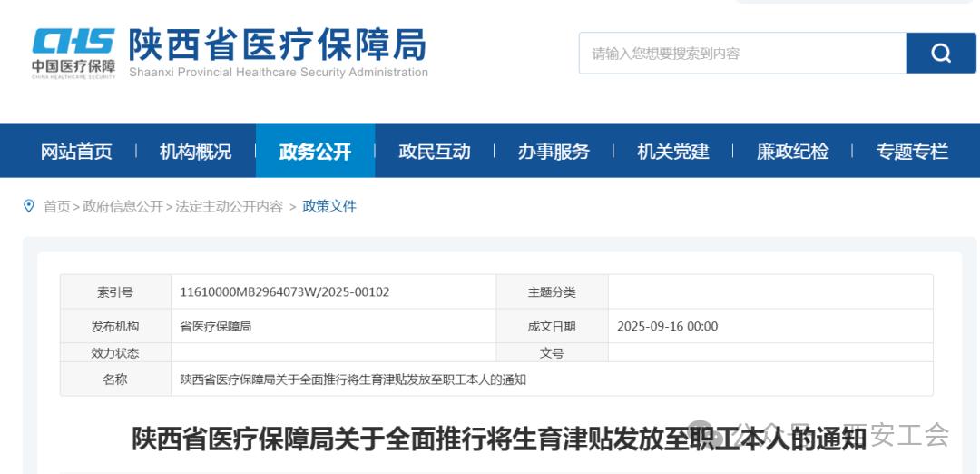Image resolution: width=980 pixels, height=474 pixels.
Task: Open the 网站首页 navigation item
Action: 76,152
